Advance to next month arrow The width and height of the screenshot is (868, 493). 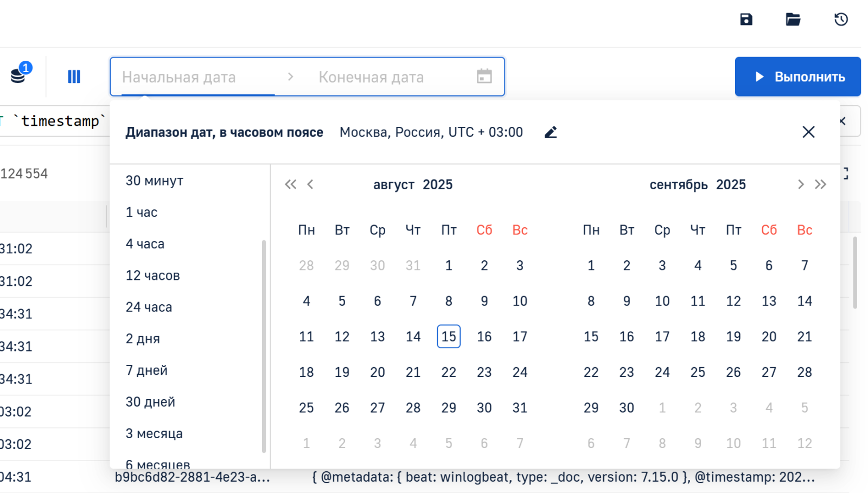pyautogui.click(x=800, y=184)
